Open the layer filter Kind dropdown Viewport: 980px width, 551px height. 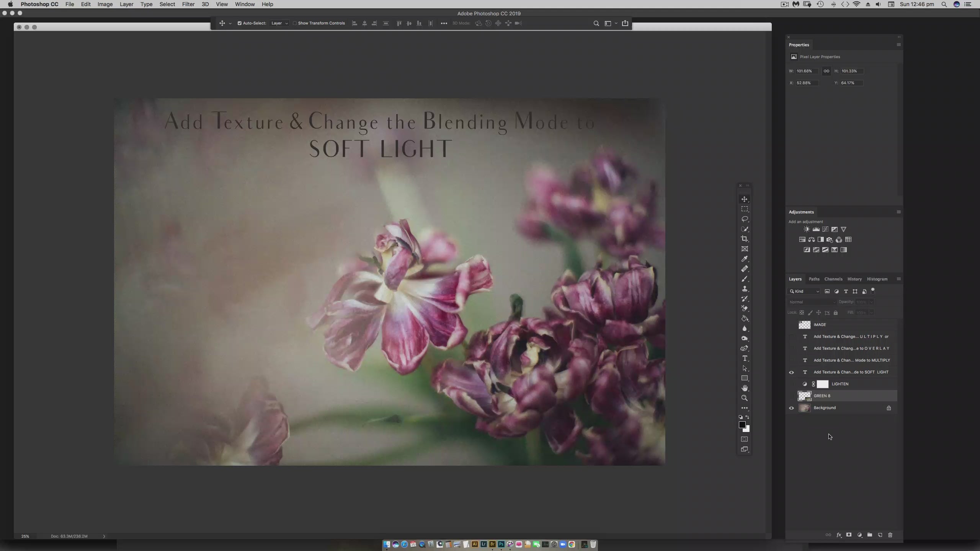[x=804, y=291]
